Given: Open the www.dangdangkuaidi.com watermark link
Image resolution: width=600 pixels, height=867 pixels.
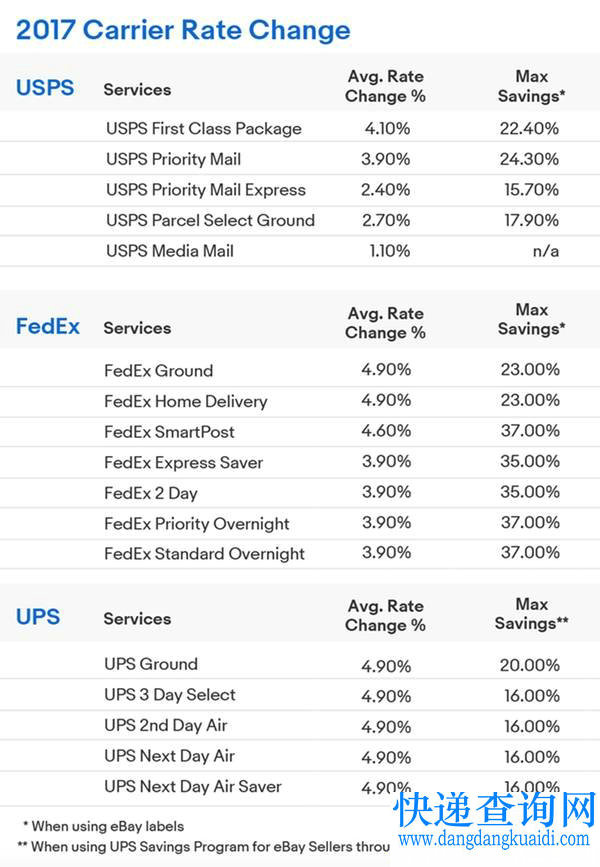Looking at the screenshot, I should pyautogui.click(x=495, y=840).
